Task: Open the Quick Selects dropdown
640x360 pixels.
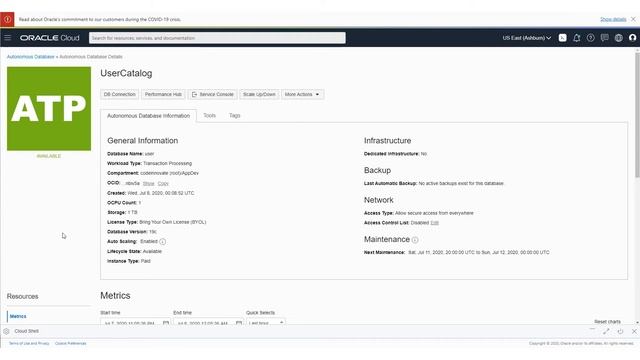Action: pos(265,322)
